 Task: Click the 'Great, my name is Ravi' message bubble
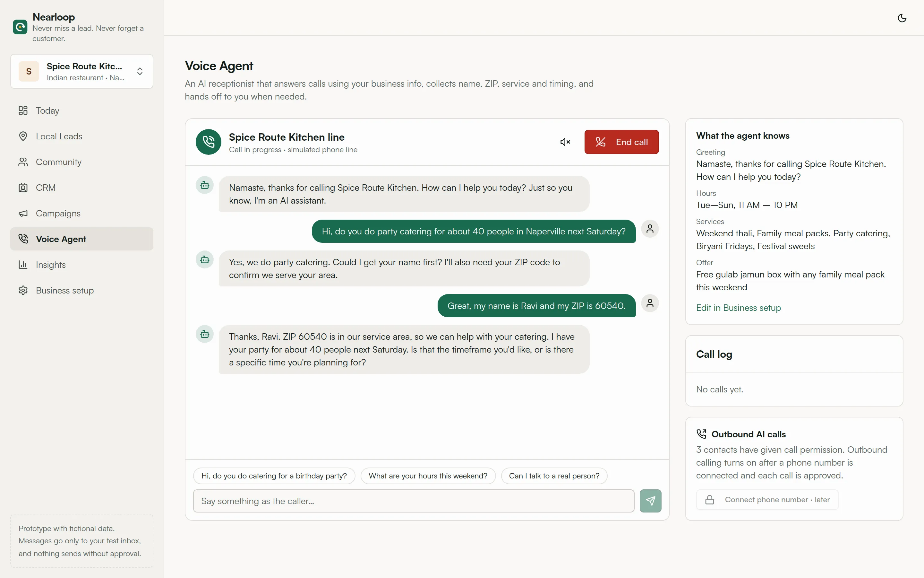[x=536, y=306]
